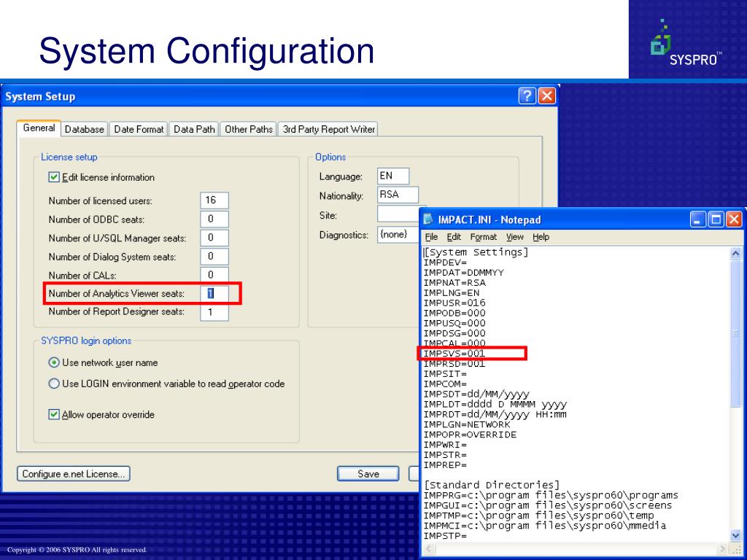Image resolution: width=747 pixels, height=560 pixels.
Task: Minimize the IMPACT.INI Notepad window
Action: click(698, 219)
